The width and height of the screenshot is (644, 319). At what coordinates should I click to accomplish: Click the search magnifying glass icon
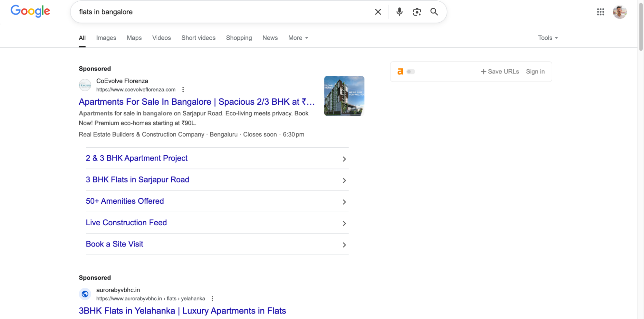(434, 12)
